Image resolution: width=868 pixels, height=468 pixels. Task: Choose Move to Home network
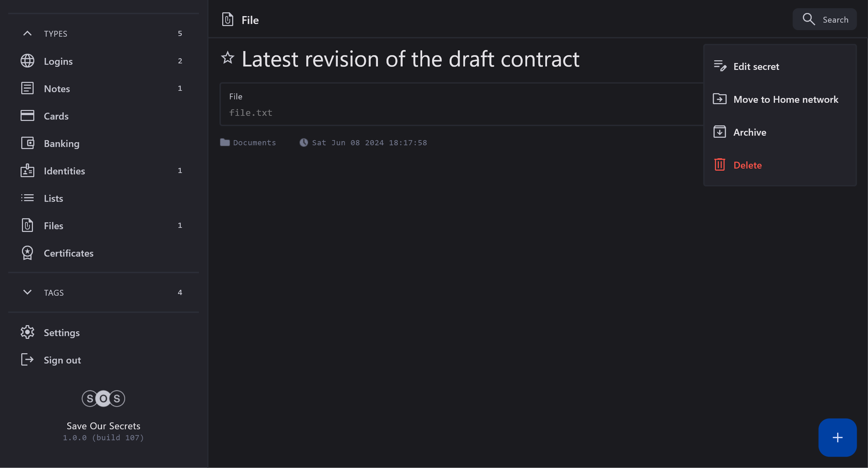[x=785, y=99]
